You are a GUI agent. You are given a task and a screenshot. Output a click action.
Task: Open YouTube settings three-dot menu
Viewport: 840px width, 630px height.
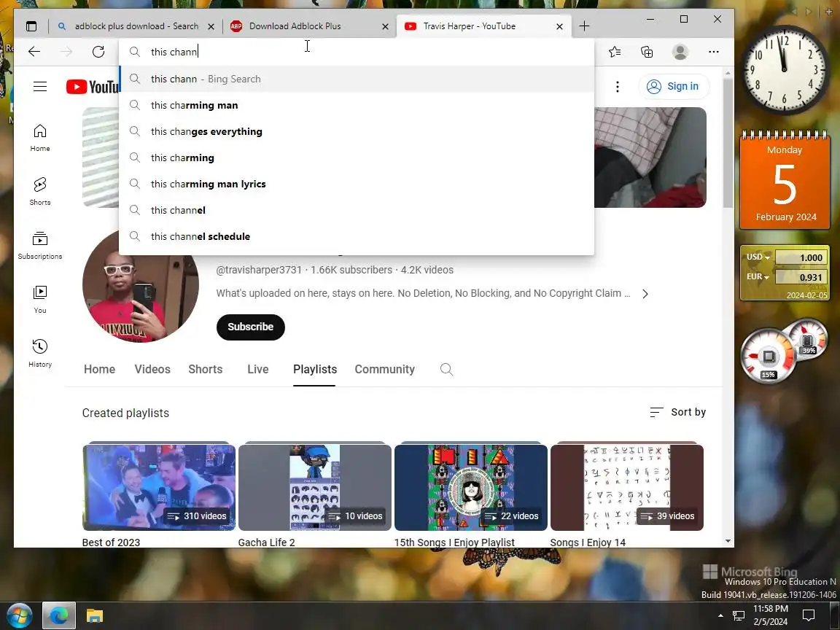[x=617, y=86]
